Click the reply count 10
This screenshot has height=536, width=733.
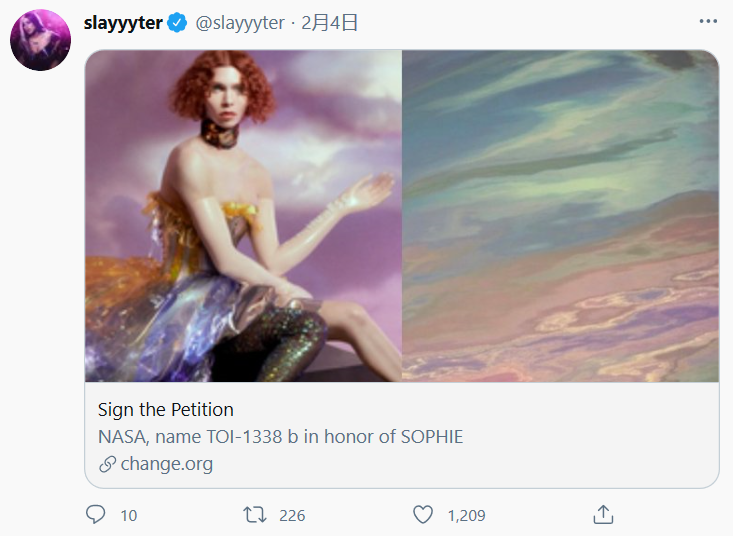coord(129,516)
